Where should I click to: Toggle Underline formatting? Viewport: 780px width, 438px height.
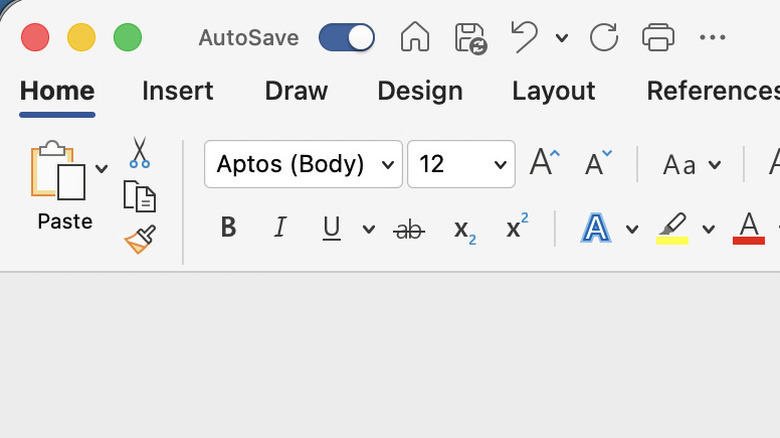pyautogui.click(x=332, y=228)
